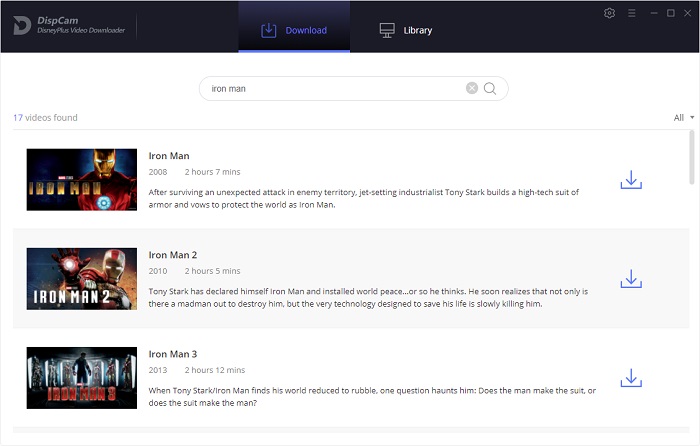The image size is (700, 446).
Task: Minimize the DispCam window
Action: click(x=652, y=13)
